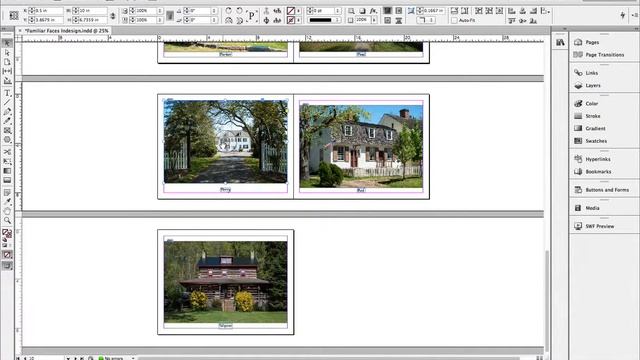The height and width of the screenshot is (360, 640).
Task: Choose the Pen tool
Action: click(7, 111)
